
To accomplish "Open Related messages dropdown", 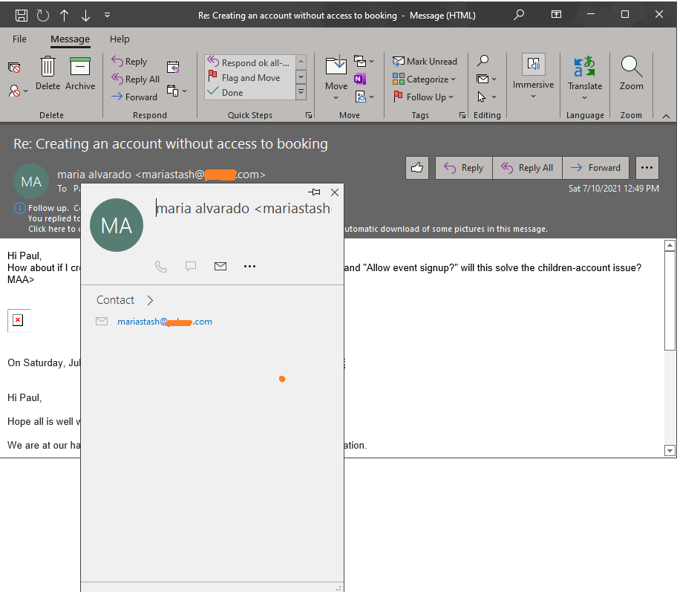I will tap(486, 79).
